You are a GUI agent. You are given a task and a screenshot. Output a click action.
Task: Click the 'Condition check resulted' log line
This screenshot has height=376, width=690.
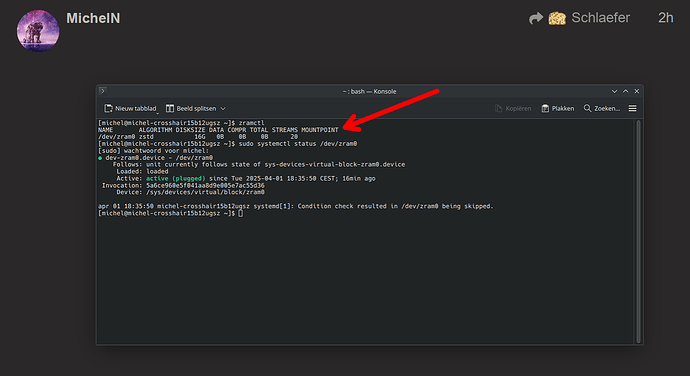click(x=296, y=206)
